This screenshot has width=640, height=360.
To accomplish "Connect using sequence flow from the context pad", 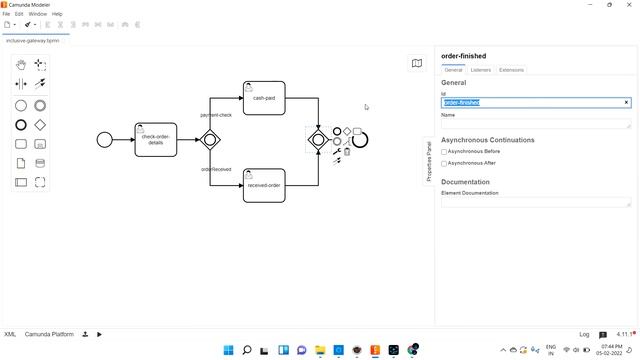I will [x=337, y=162].
